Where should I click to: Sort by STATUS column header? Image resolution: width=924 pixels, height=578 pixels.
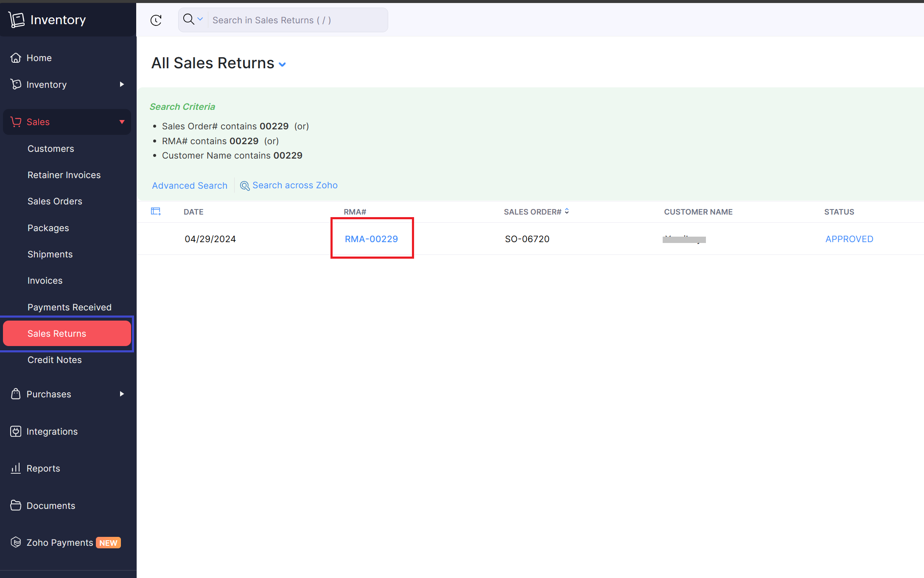[839, 212]
